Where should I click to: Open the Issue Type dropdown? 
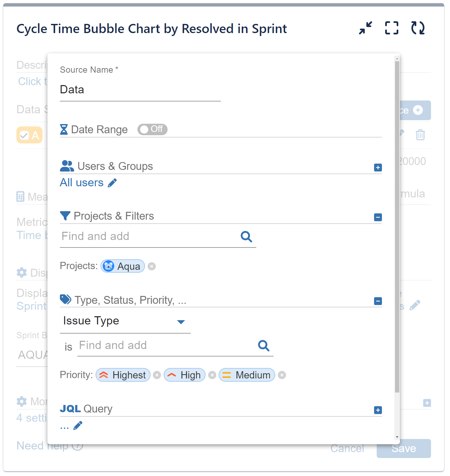[x=181, y=321]
